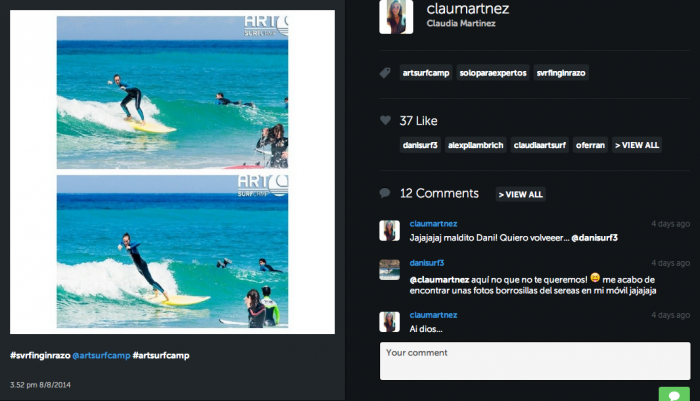
Task: Select the artsurfcamp tag chip
Action: coord(425,73)
